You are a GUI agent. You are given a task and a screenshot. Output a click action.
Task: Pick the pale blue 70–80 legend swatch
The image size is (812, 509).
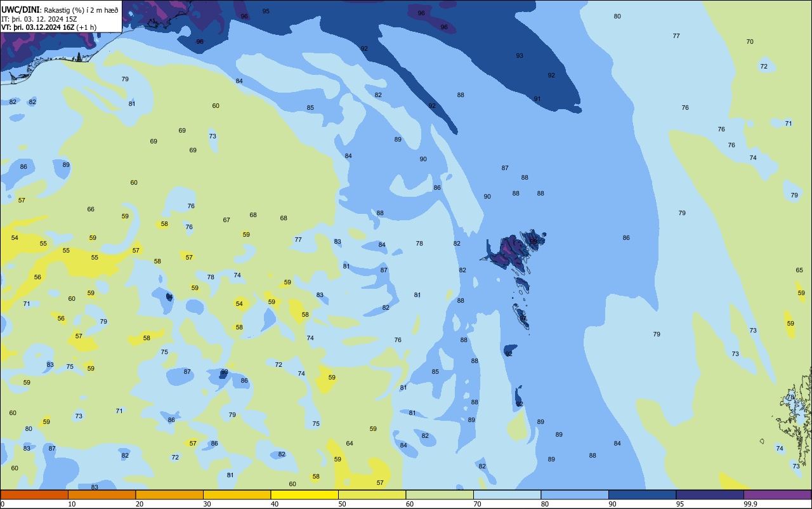[507, 494]
